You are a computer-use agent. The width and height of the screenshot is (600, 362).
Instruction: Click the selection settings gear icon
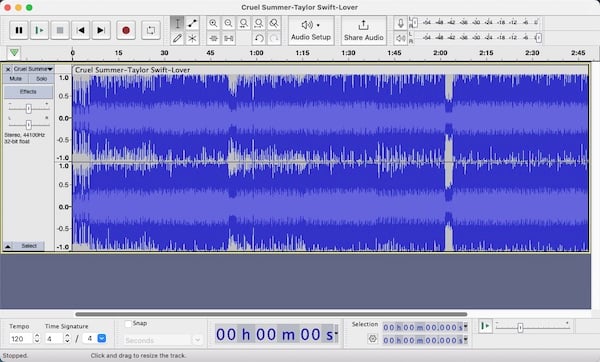[x=372, y=339]
